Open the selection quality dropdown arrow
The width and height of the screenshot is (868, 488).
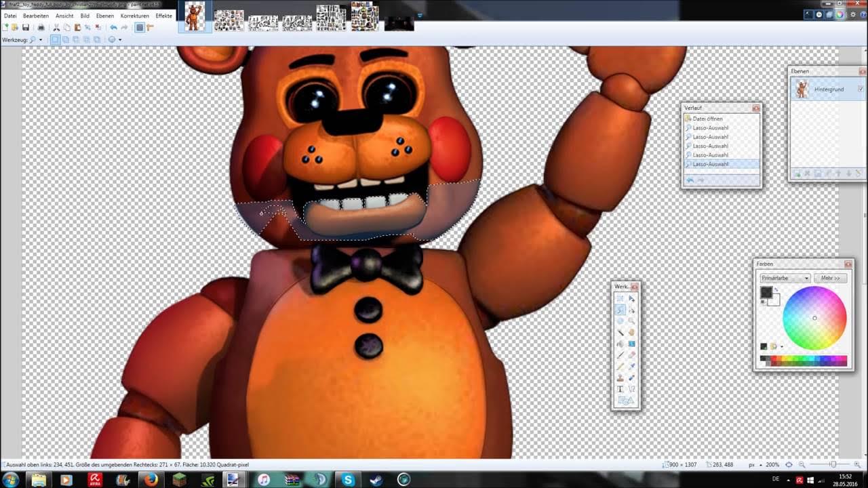click(120, 39)
